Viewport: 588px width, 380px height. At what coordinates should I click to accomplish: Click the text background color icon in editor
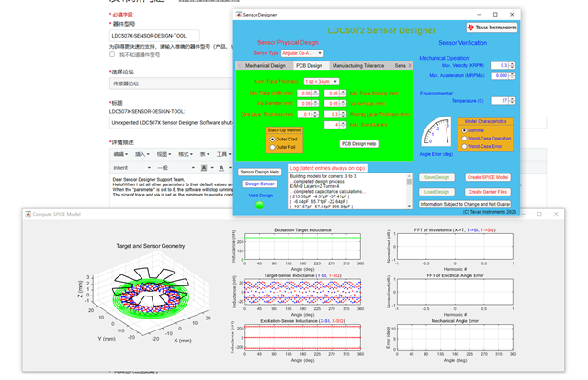coord(204,168)
